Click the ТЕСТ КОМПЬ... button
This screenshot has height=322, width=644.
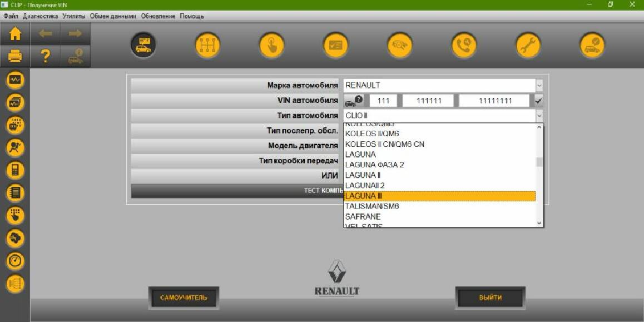click(237, 191)
